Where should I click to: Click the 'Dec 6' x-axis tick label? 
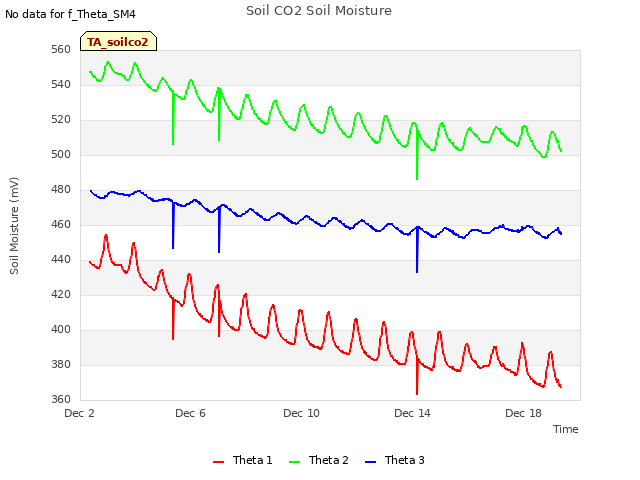point(190,413)
